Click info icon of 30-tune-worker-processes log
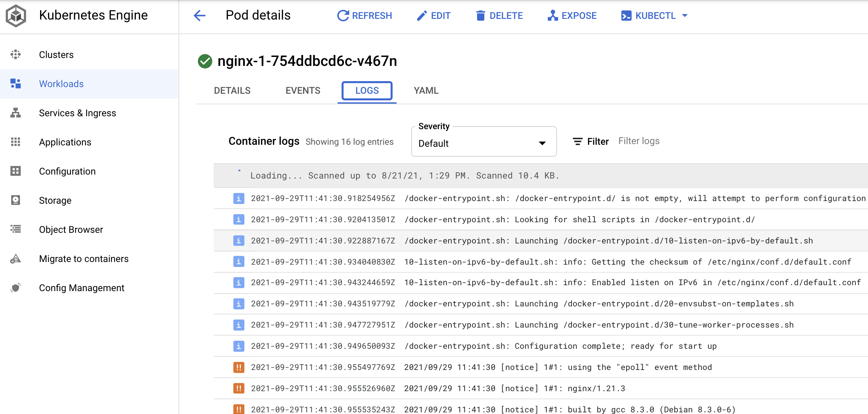Image resolution: width=868 pixels, height=414 pixels. (239, 325)
